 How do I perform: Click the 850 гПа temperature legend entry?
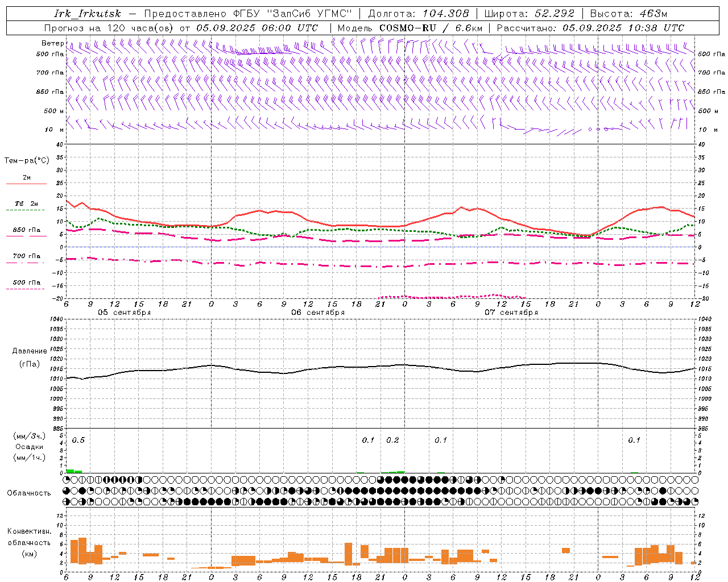(x=27, y=230)
